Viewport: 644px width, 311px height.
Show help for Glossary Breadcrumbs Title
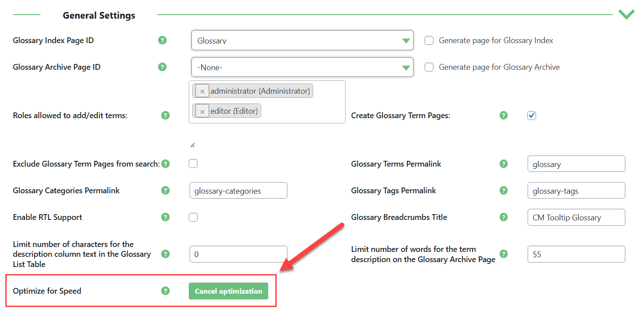[504, 217]
